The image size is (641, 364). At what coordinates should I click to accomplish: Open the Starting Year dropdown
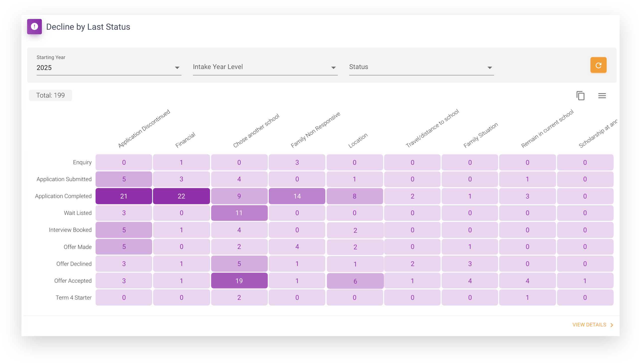(177, 67)
